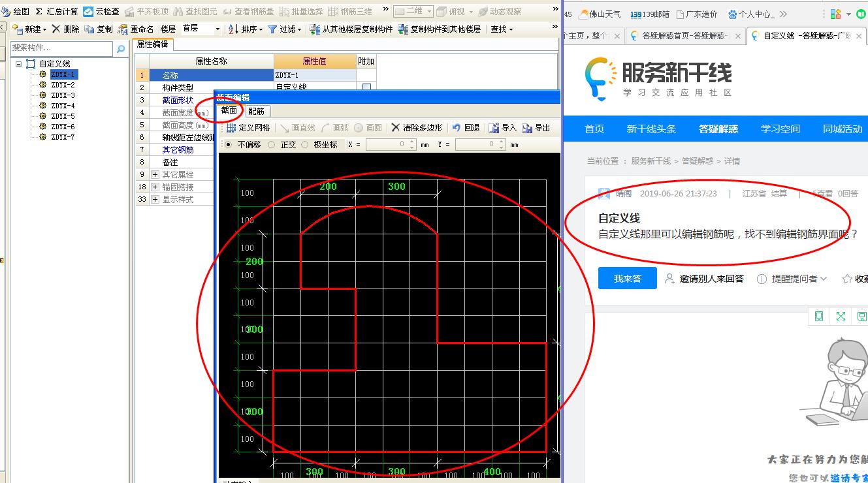This screenshot has height=483, width=868.
Task: Go to 首页 in website navigation
Action: click(594, 129)
